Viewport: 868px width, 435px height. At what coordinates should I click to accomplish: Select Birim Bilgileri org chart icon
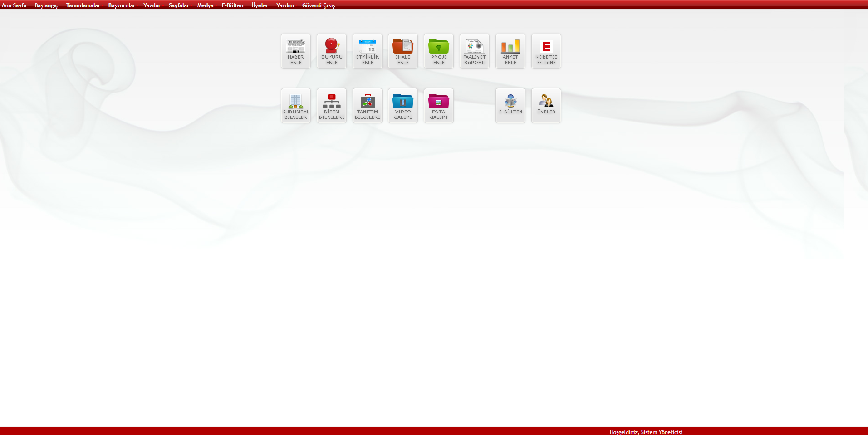[x=331, y=105]
